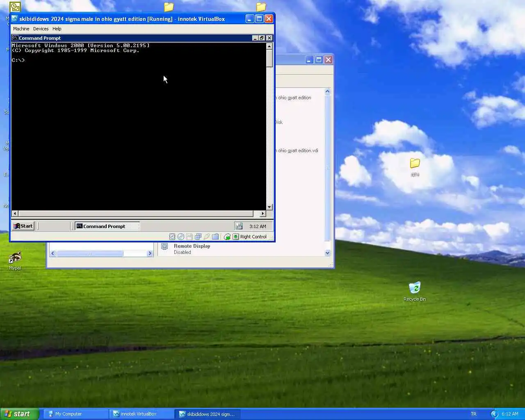525x420 pixels.
Task: Click the mouse integration status icon
Action: tap(227, 237)
